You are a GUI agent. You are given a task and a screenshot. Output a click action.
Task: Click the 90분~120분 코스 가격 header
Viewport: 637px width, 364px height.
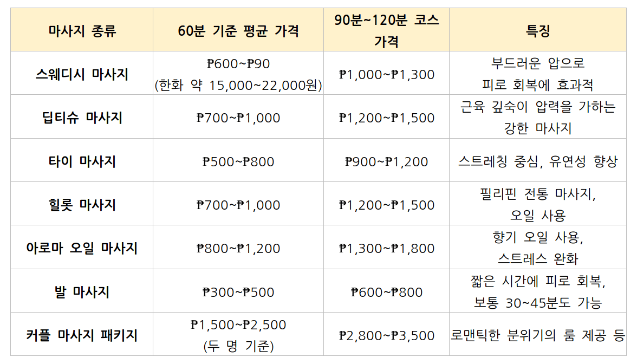pos(386,31)
